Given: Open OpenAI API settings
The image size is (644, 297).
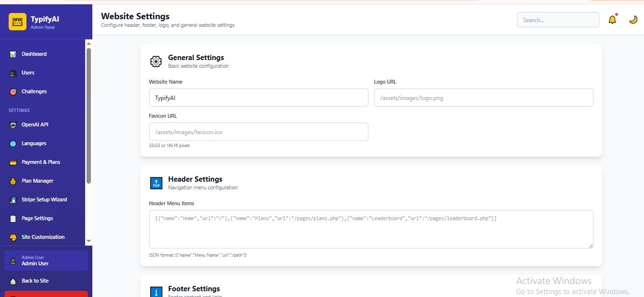Looking at the screenshot, I should (x=35, y=125).
